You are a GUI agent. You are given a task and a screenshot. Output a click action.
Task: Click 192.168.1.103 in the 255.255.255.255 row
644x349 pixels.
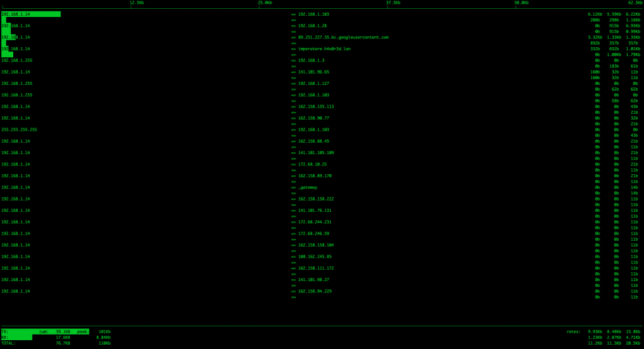[x=313, y=130]
